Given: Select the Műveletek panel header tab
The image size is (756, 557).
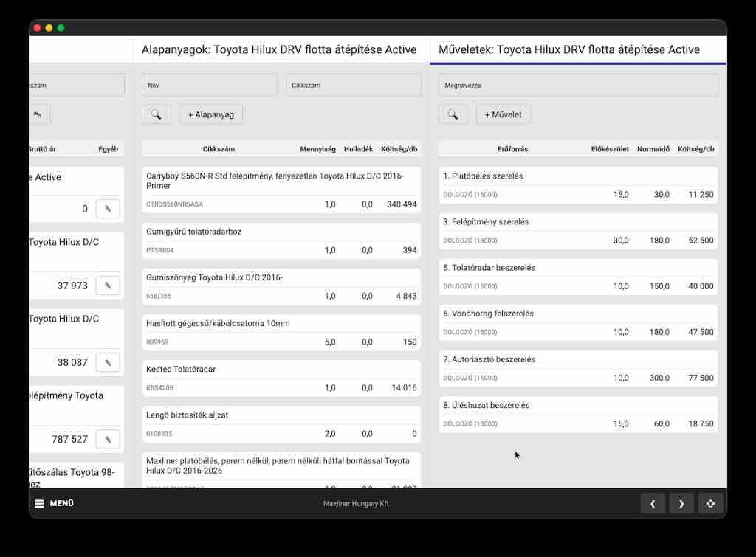Looking at the screenshot, I should 569,50.
